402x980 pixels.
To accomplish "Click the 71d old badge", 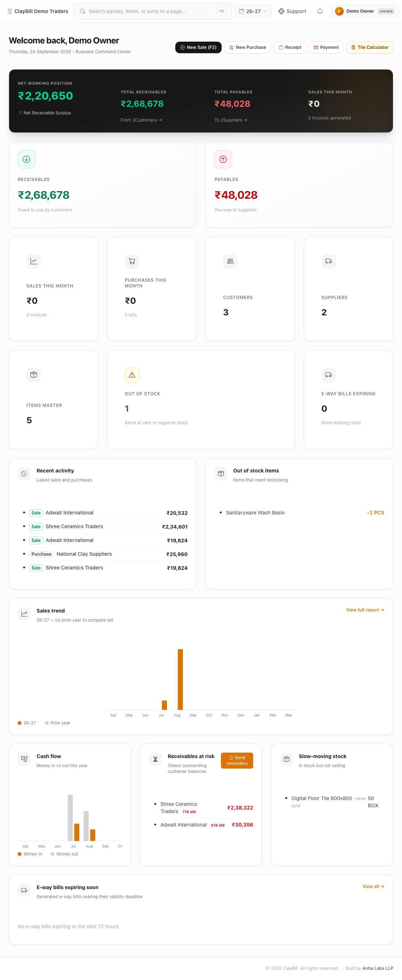I will (x=189, y=812).
